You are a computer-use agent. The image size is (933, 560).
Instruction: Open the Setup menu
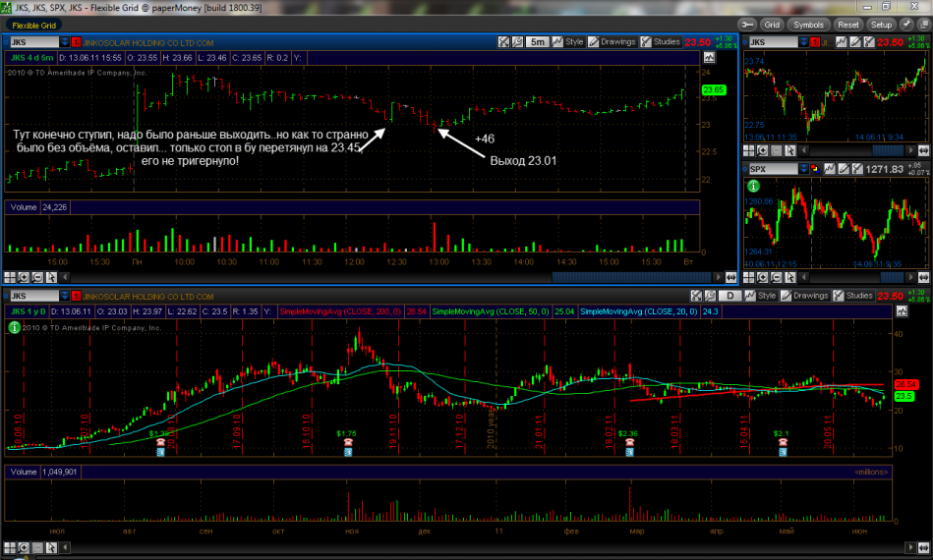pyautogui.click(x=881, y=25)
